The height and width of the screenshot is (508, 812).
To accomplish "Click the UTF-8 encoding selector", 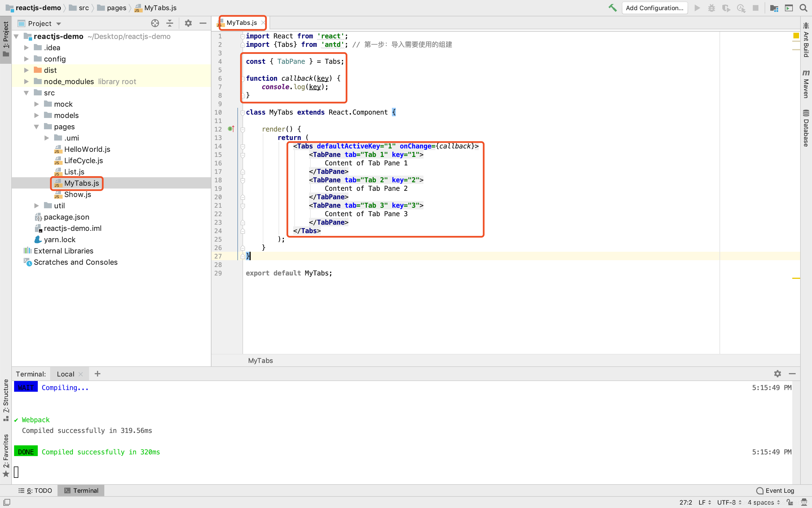I will pyautogui.click(x=729, y=502).
